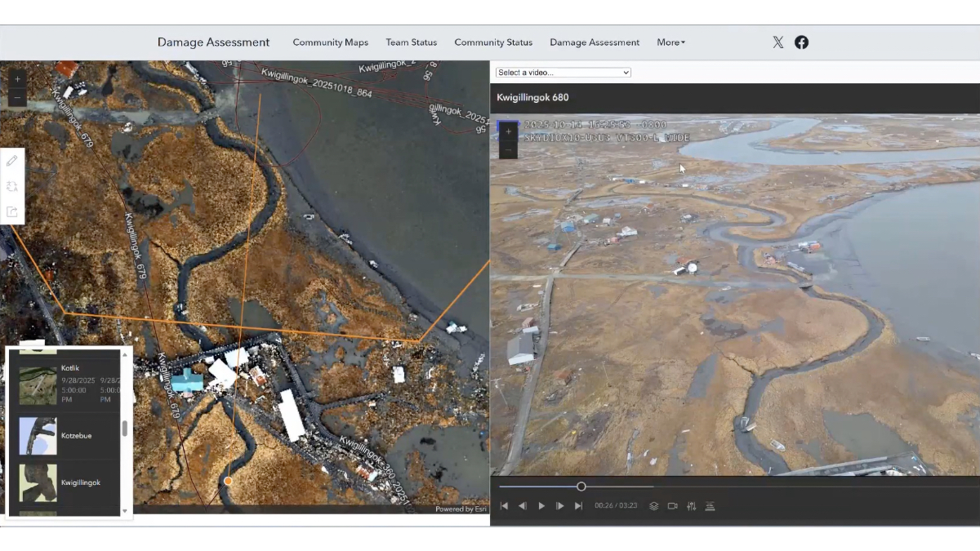Screen dimensions: 980x551
Task: Click the share/export icon on the left panel
Action: click(x=11, y=211)
